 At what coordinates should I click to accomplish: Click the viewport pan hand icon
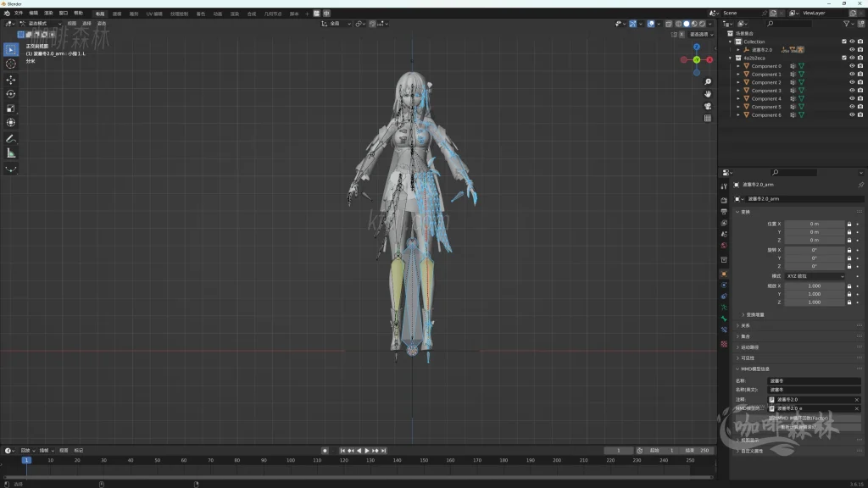708,94
